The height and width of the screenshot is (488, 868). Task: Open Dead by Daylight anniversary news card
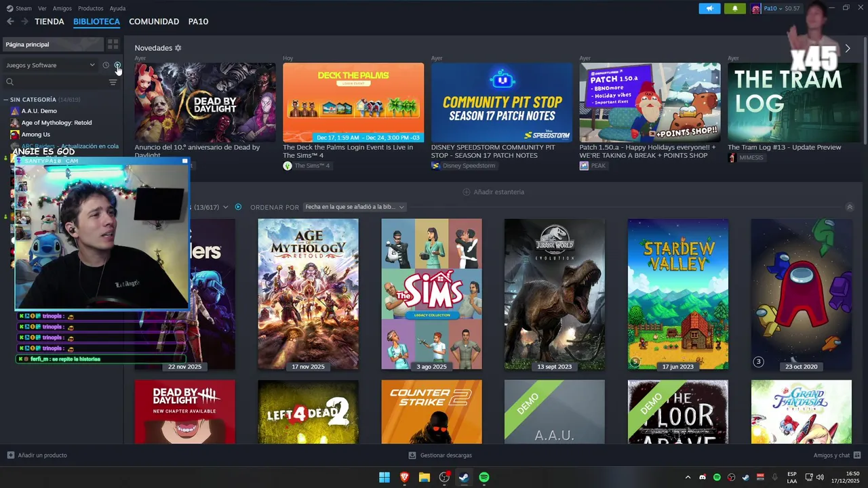pyautogui.click(x=205, y=102)
